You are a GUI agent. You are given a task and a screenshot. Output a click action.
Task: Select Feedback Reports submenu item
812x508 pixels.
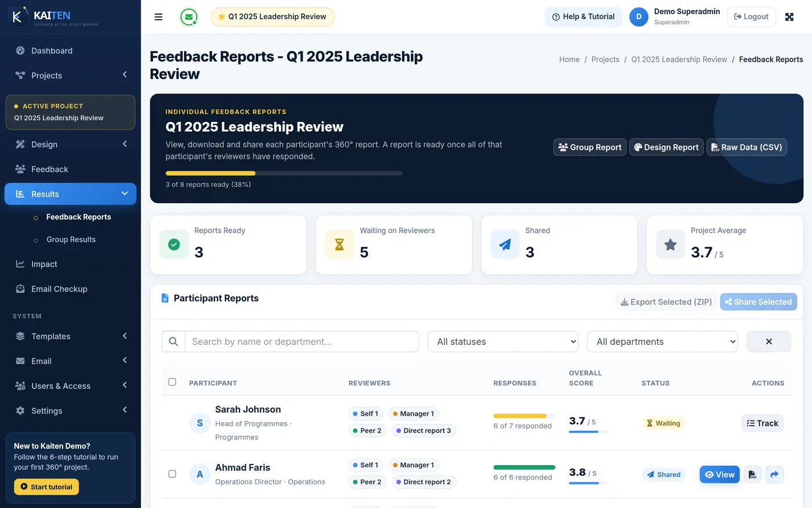(78, 217)
